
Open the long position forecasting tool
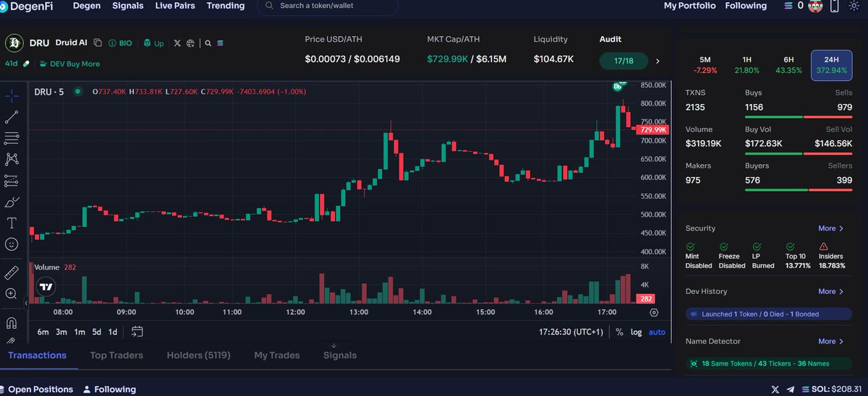click(12, 181)
